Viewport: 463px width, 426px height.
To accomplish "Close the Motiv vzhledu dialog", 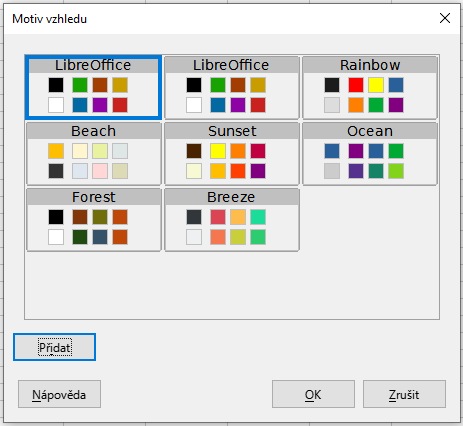I will 445,18.
